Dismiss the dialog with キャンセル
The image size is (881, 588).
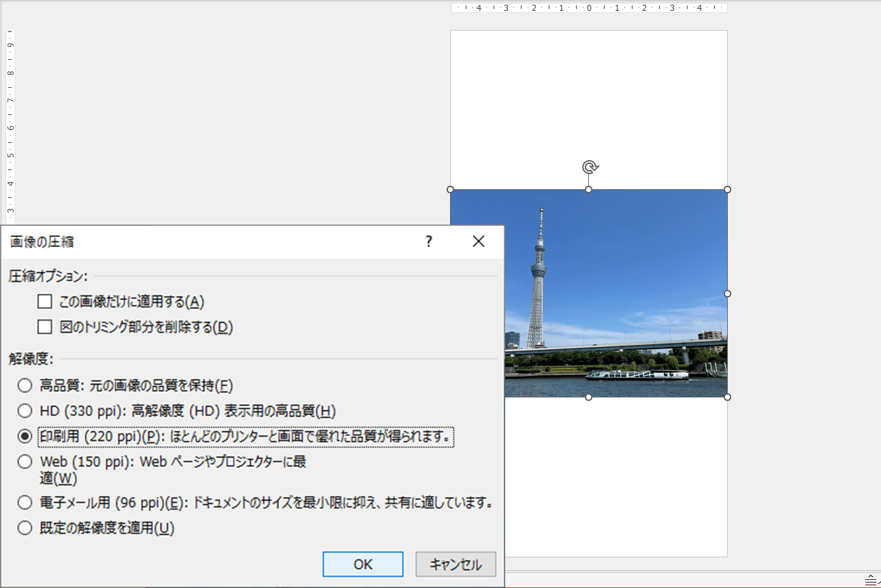tap(455, 564)
